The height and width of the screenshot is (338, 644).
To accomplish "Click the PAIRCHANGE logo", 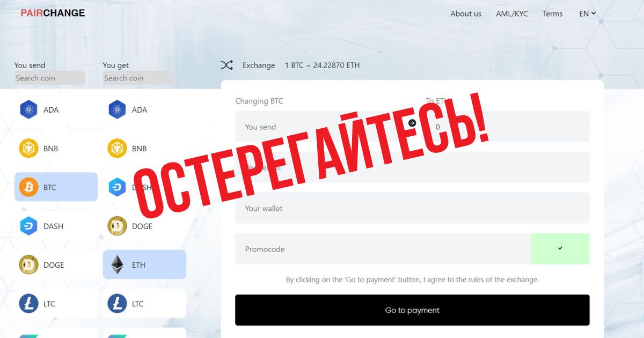I will (53, 13).
